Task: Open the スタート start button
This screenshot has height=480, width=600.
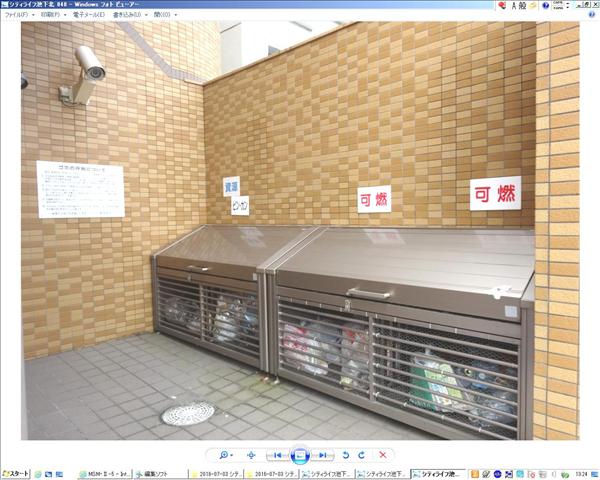Action: pyautogui.click(x=15, y=474)
